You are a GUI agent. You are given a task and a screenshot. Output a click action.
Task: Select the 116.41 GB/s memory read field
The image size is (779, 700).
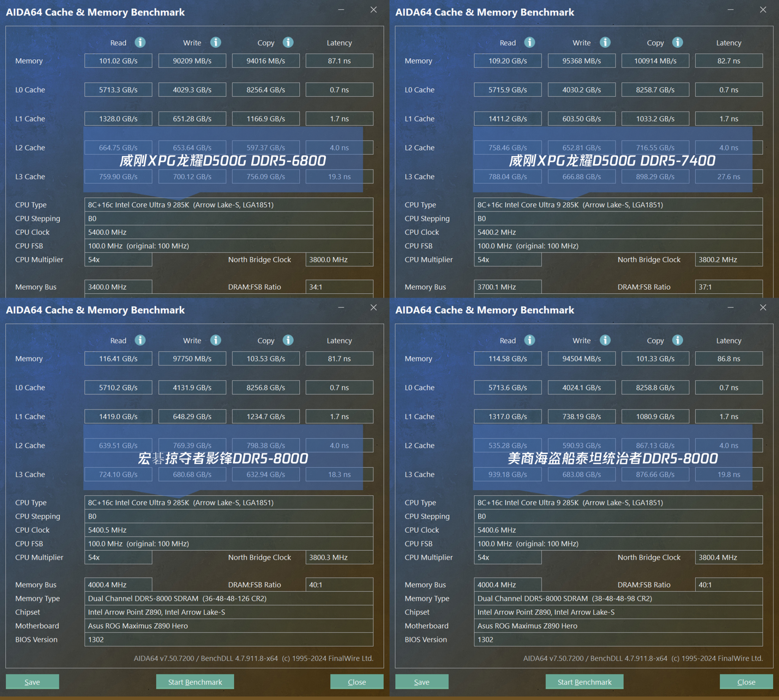tap(118, 359)
